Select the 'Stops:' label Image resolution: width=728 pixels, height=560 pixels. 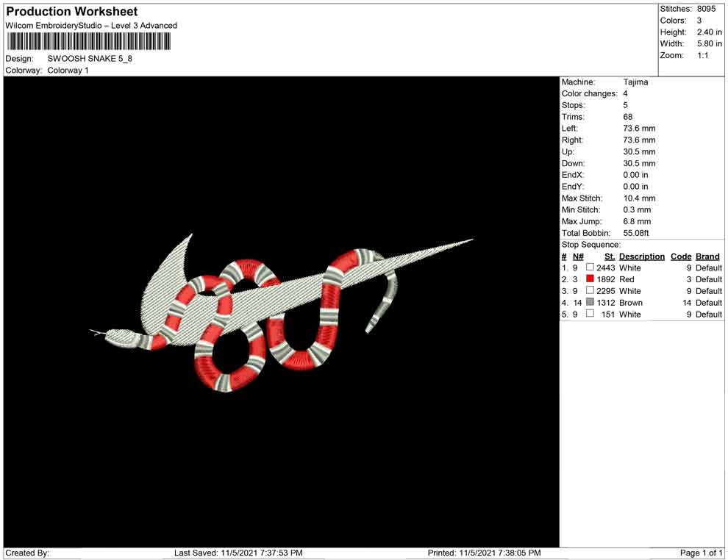(x=574, y=105)
